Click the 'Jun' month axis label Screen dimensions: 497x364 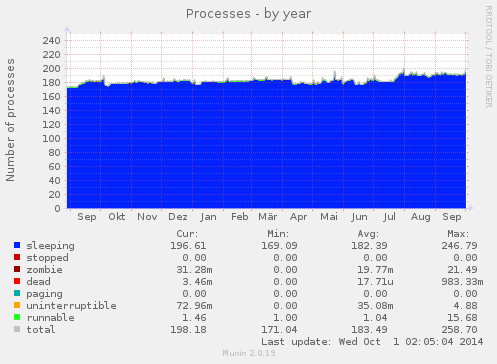point(359,217)
